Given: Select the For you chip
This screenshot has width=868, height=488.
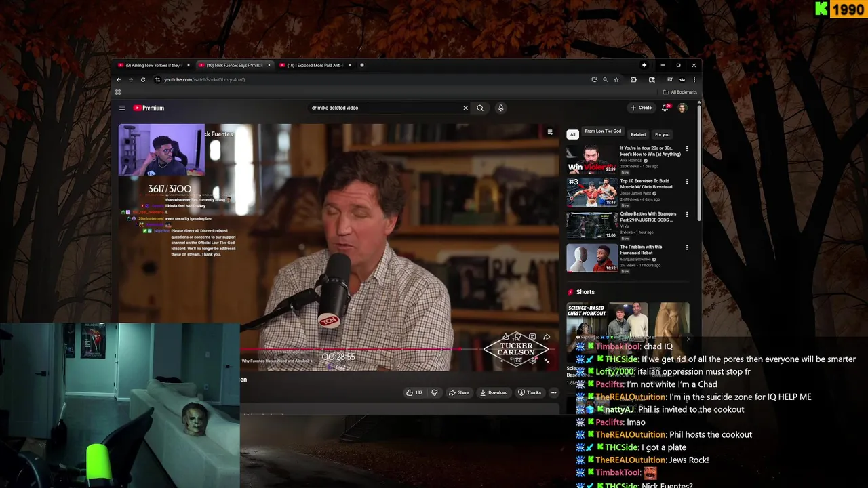Looking at the screenshot, I should [663, 134].
